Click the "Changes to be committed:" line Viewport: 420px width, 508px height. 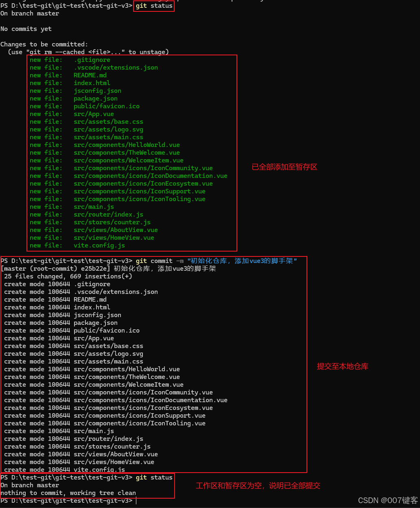click(44, 44)
